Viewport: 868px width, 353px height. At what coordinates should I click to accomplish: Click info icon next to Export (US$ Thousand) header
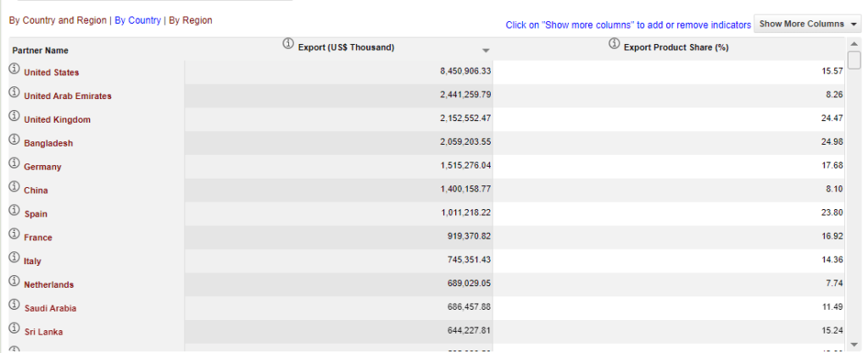[x=288, y=44]
